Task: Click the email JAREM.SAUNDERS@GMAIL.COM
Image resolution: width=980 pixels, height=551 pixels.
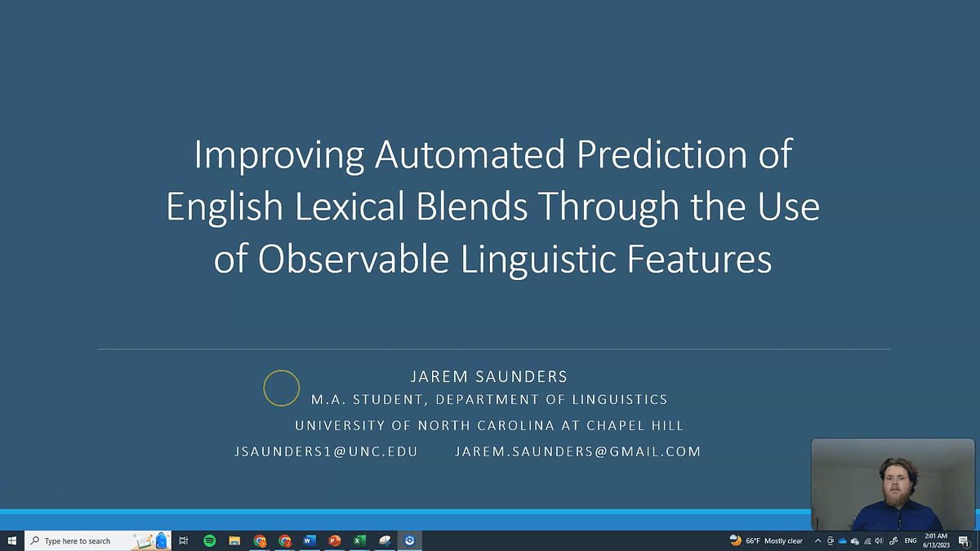Action: (x=577, y=451)
